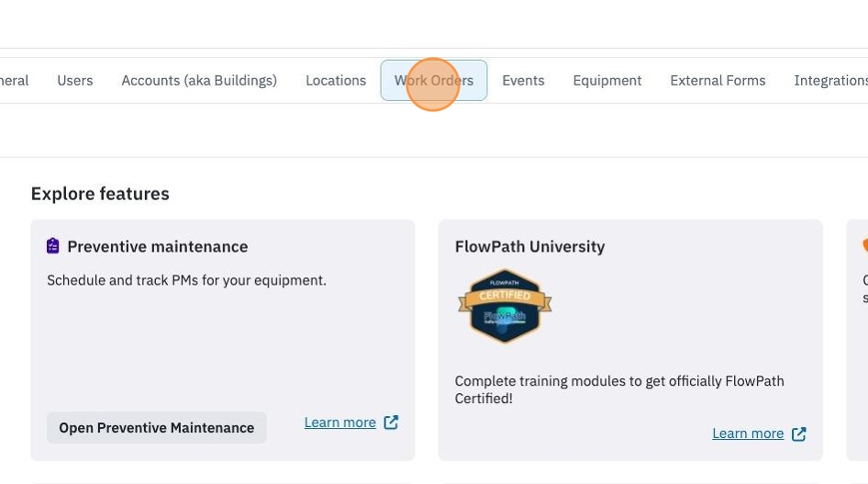Click the FlowPath Certified badge image
This screenshot has width=868, height=484.
[505, 306]
